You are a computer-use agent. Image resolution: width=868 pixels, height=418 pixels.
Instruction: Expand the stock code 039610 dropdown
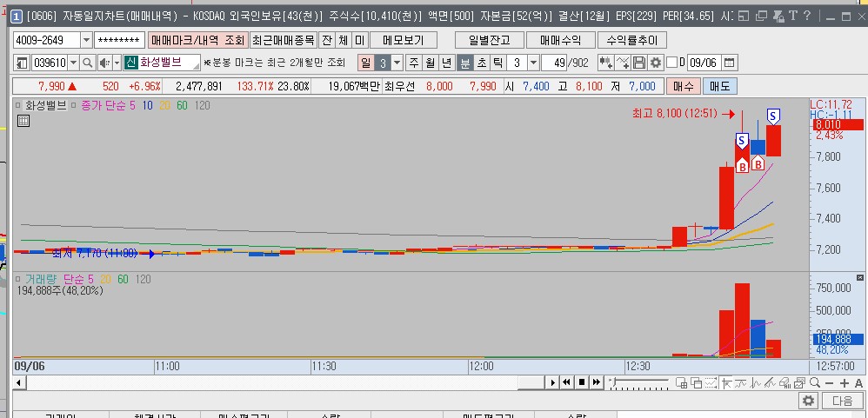coord(73,63)
